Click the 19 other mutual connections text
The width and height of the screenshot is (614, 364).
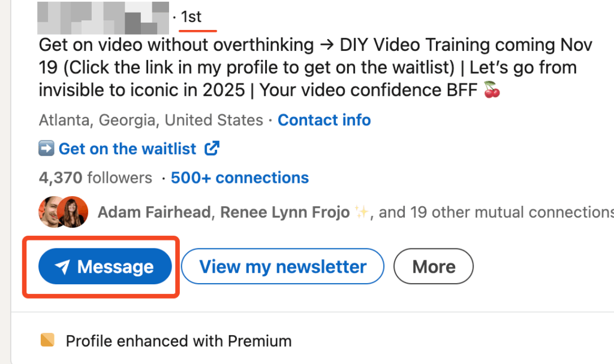(x=498, y=212)
